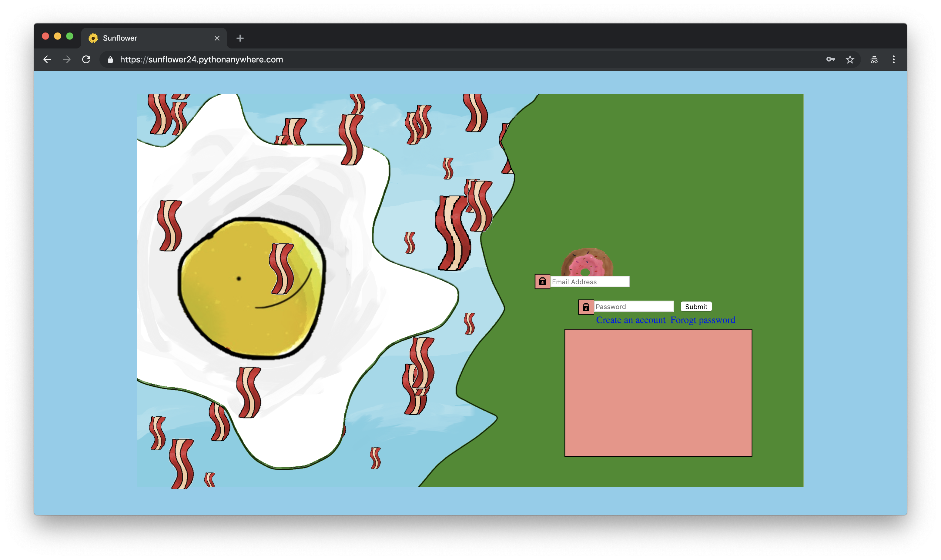941x560 pixels.
Task: Reload the Sunflower page
Action: coord(86,59)
